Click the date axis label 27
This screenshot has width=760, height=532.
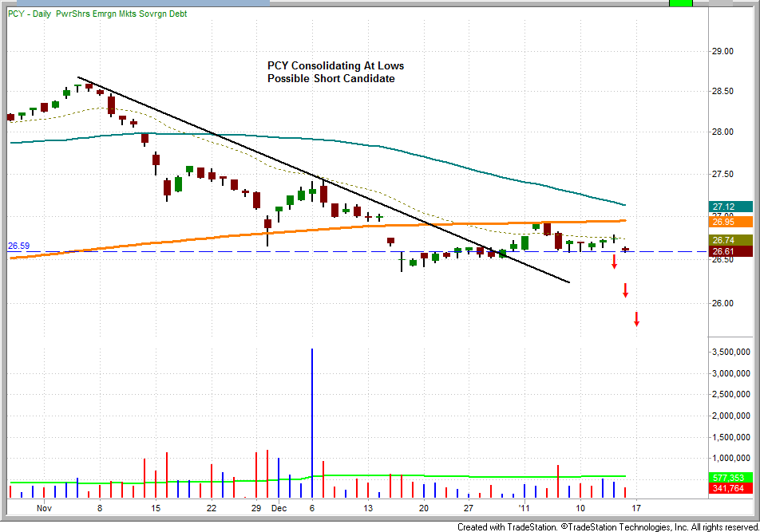[x=468, y=508]
